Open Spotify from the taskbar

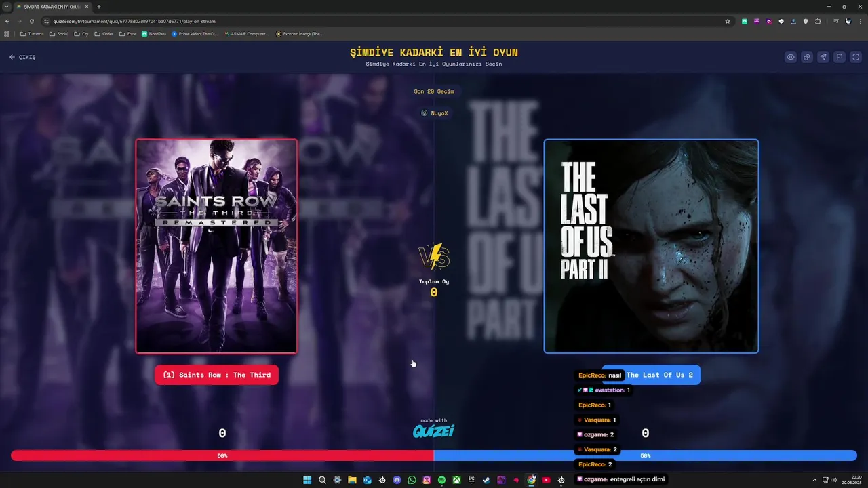pyautogui.click(x=441, y=480)
